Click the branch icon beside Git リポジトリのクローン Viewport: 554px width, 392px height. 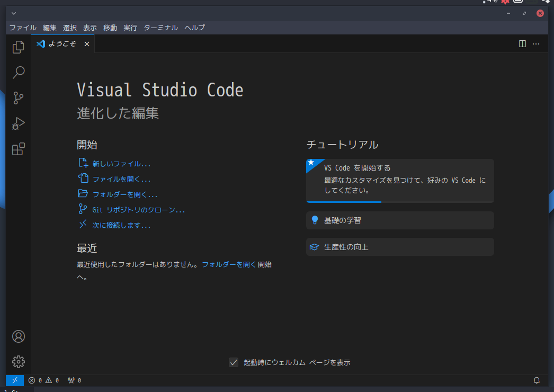pyautogui.click(x=83, y=209)
